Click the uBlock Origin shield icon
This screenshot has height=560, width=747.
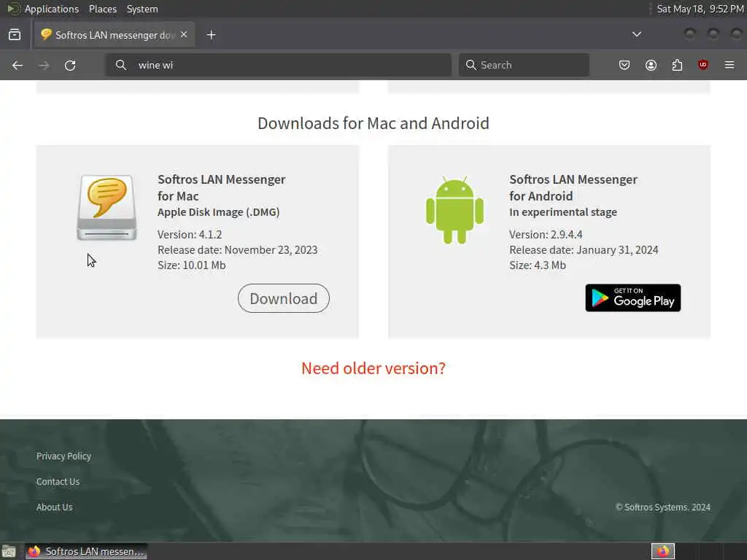[x=703, y=65]
